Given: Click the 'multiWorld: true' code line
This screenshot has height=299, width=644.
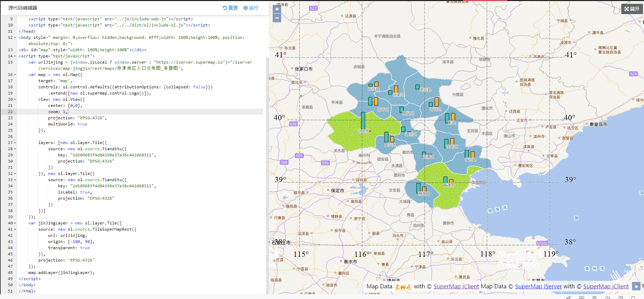Looking at the screenshot, I should point(68,124).
